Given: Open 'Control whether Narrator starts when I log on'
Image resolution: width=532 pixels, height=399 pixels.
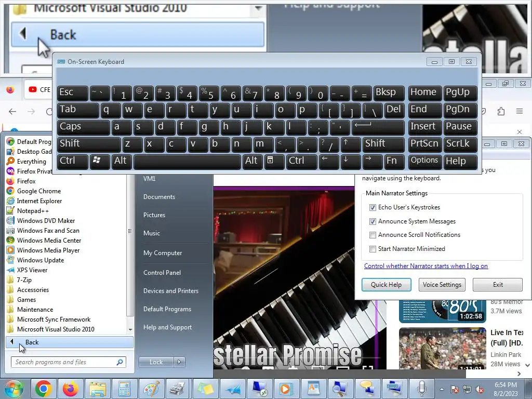Looking at the screenshot, I should point(426,266).
